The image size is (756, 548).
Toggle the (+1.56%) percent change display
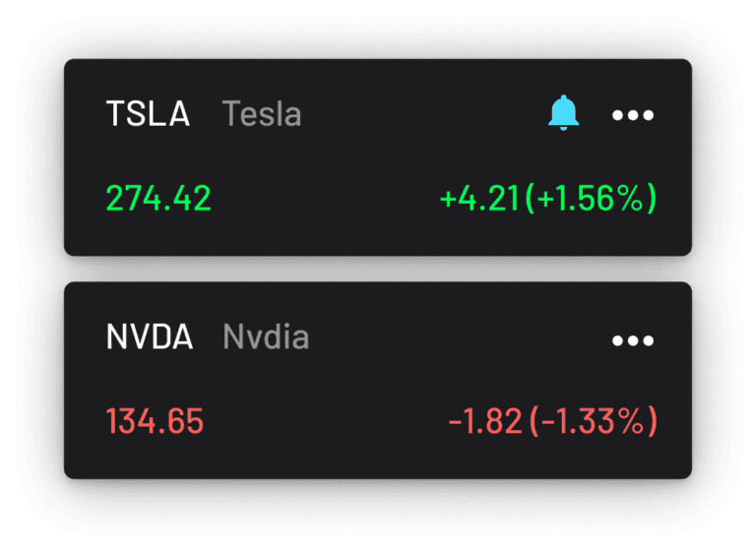click(591, 198)
